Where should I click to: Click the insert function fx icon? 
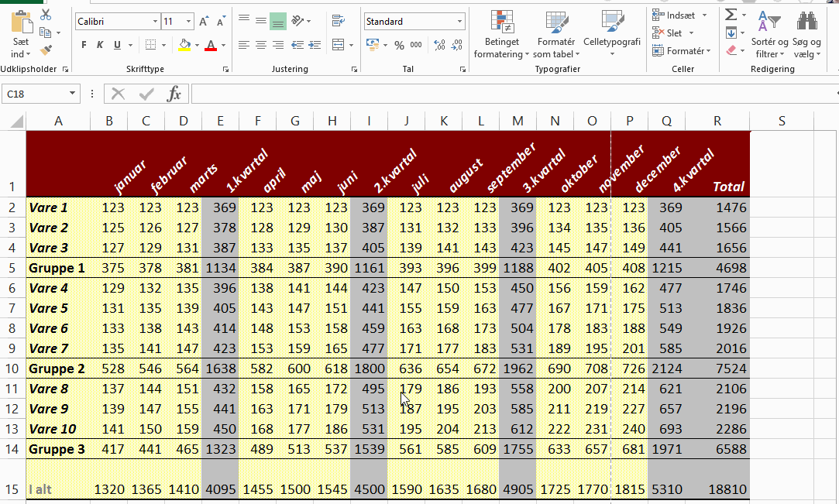[x=174, y=94]
